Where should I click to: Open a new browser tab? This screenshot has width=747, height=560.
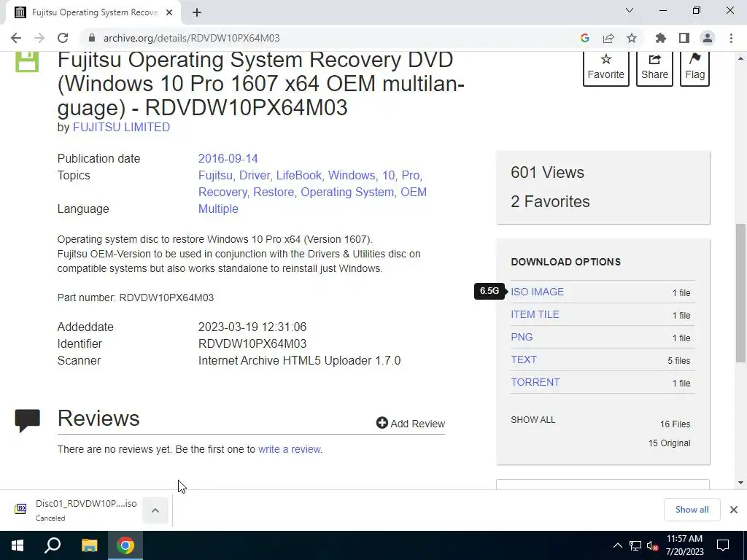point(197,12)
